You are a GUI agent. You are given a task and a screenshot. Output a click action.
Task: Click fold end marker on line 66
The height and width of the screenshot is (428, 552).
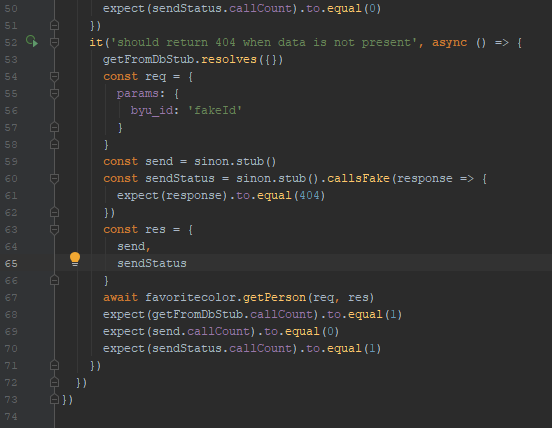click(54, 280)
